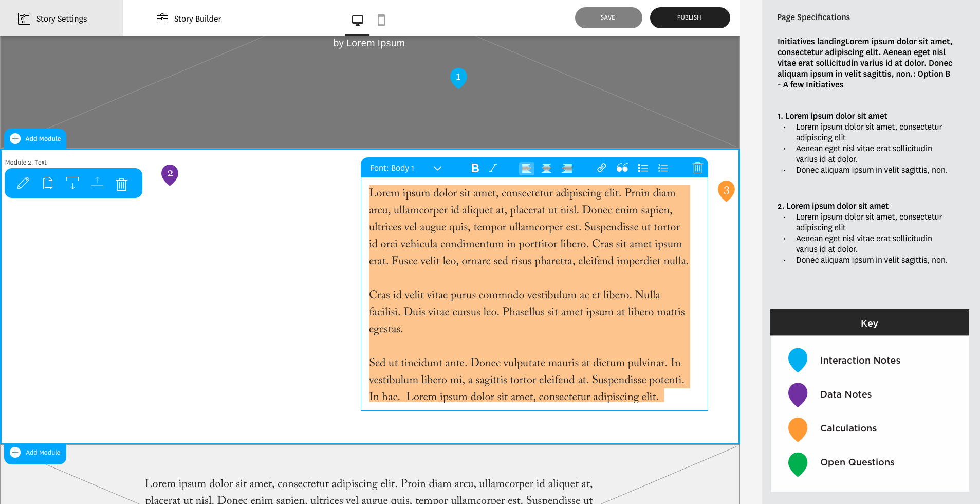Click trash icon in text editor toolbar
Image resolution: width=980 pixels, height=504 pixels.
click(697, 168)
